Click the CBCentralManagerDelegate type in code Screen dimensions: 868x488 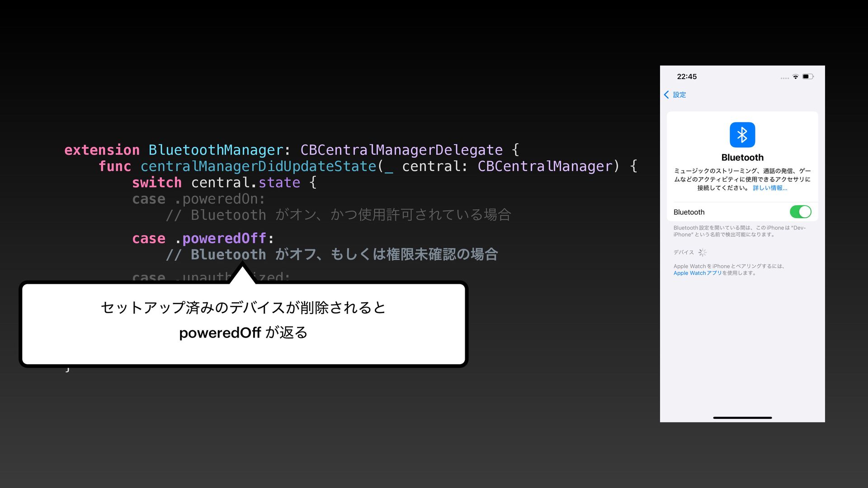(x=401, y=150)
